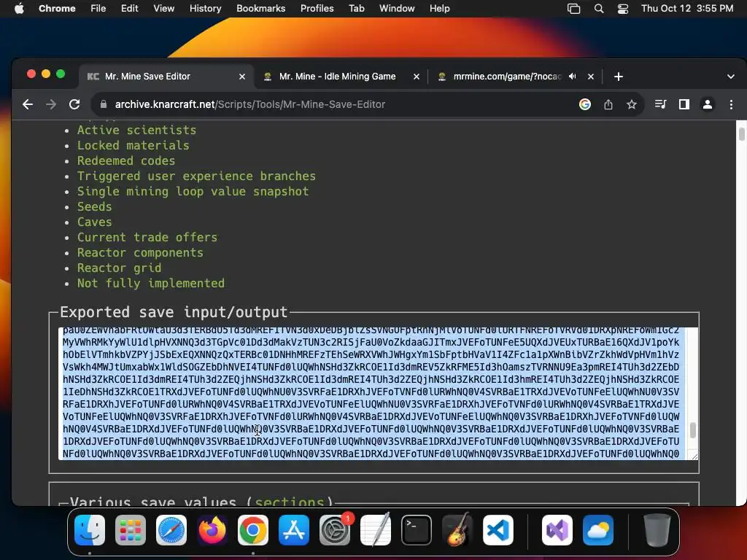Reload the current page
This screenshot has width=747, height=560.
pyautogui.click(x=74, y=104)
